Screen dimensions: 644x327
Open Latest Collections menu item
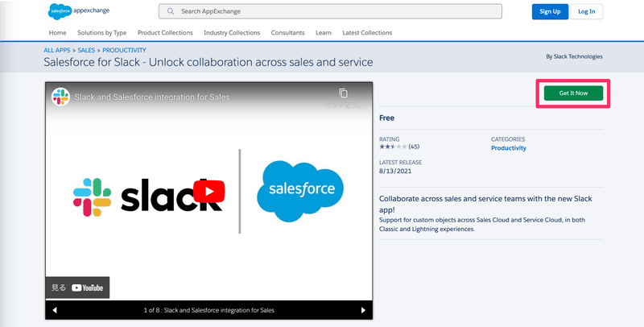click(x=367, y=33)
